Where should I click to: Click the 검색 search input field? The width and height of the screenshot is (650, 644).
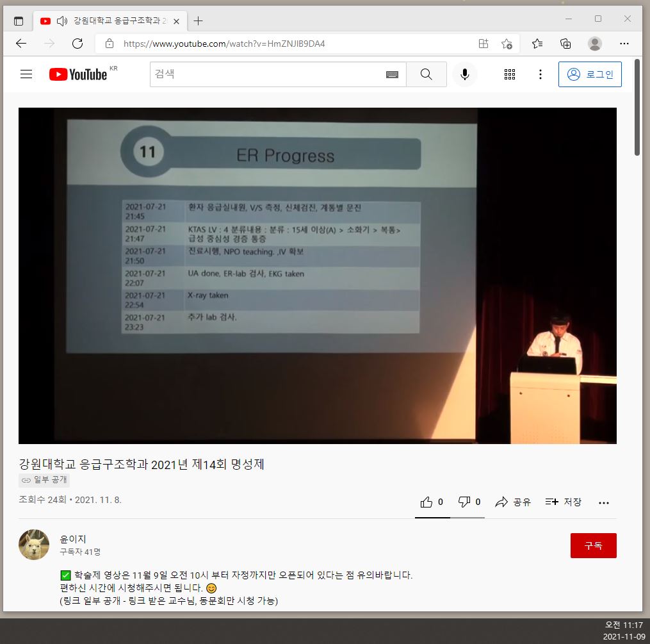(266, 74)
